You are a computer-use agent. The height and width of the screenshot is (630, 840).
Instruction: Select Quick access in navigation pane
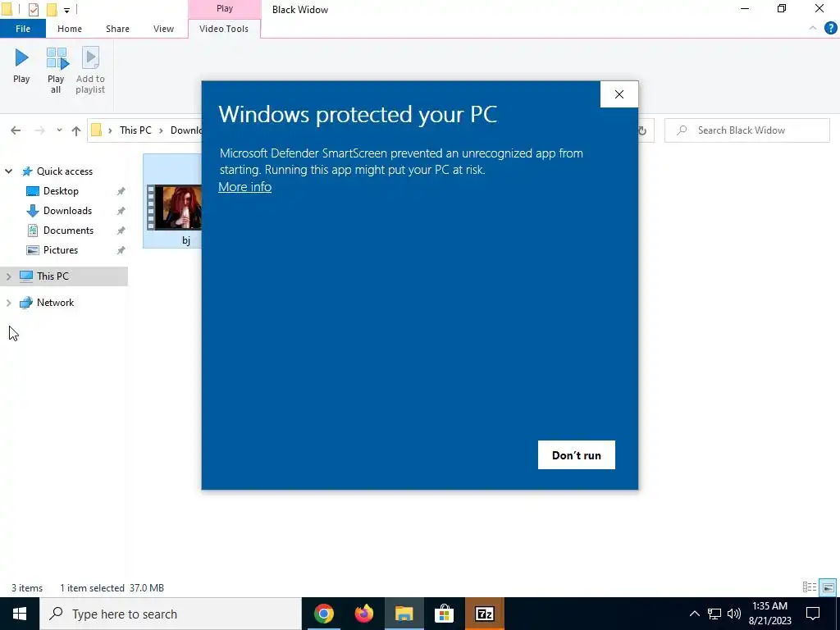64,171
